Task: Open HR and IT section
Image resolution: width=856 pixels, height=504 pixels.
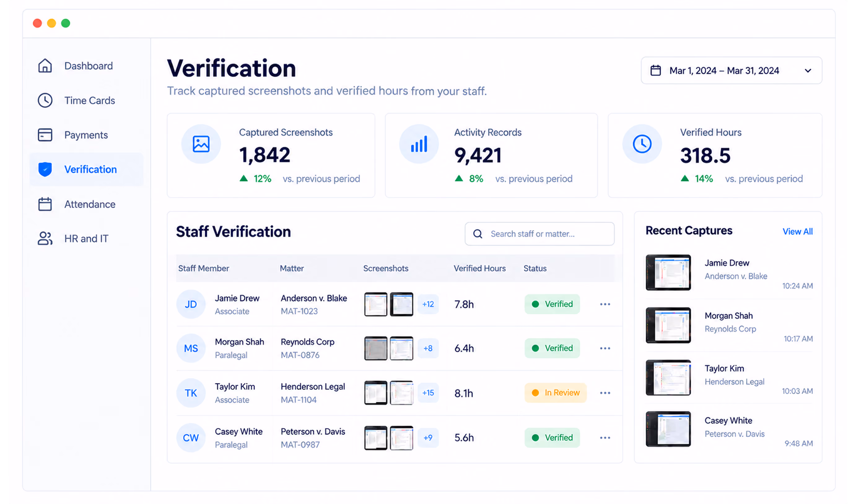Action: (x=87, y=239)
